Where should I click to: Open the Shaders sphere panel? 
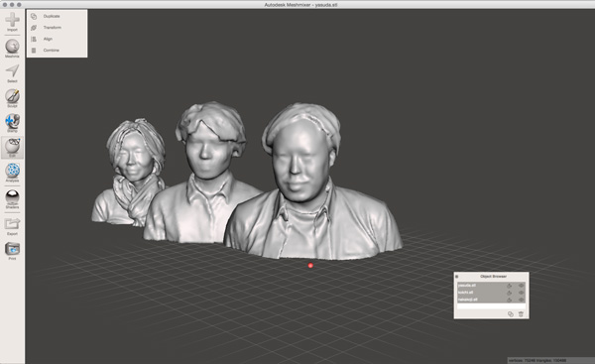12,199
